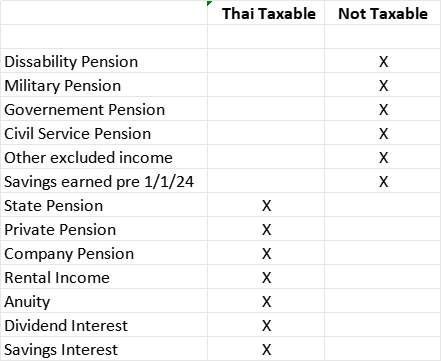The image size is (441, 361).
Task: Click the green comment indicator triangle
Action: (x=209, y=3)
